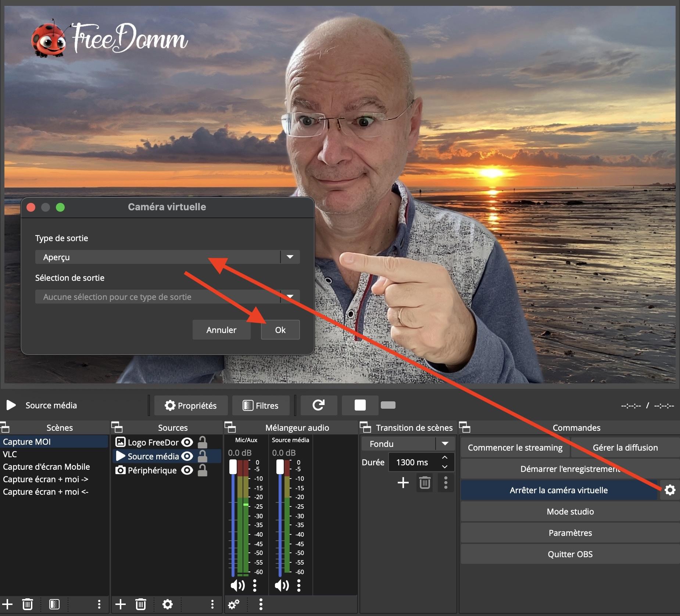Screen dimensions: 680x616
Task: Hide the Logo FreeDor source
Action: pos(187,442)
